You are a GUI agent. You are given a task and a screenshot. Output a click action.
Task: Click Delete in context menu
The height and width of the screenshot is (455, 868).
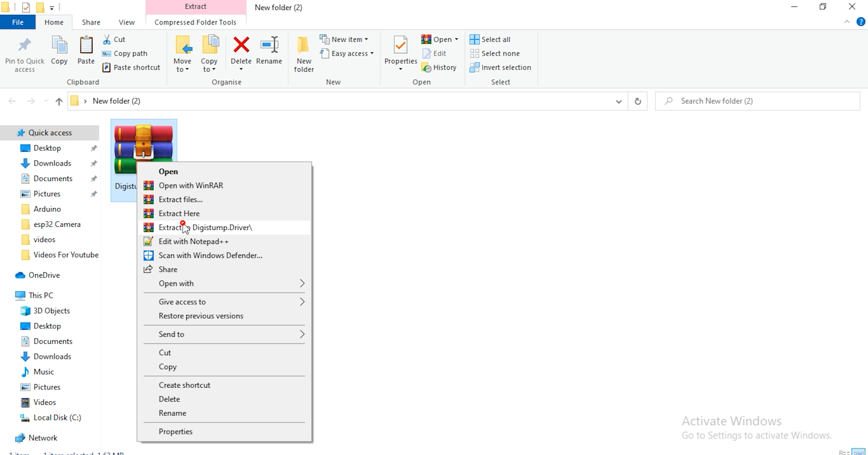(x=224, y=399)
